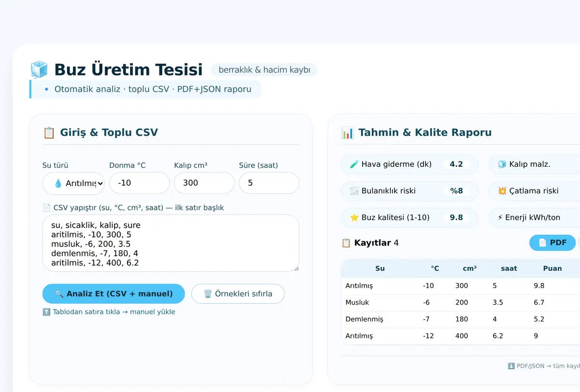Select the Süre (saat) input
Image resolution: width=580 pixels, height=392 pixels.
[x=269, y=183]
